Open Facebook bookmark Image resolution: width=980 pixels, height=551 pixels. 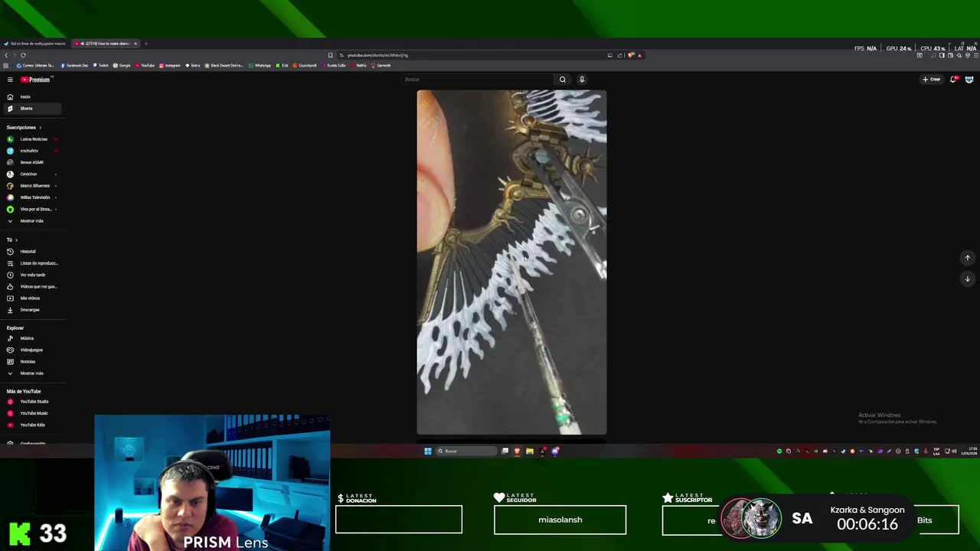(x=74, y=66)
